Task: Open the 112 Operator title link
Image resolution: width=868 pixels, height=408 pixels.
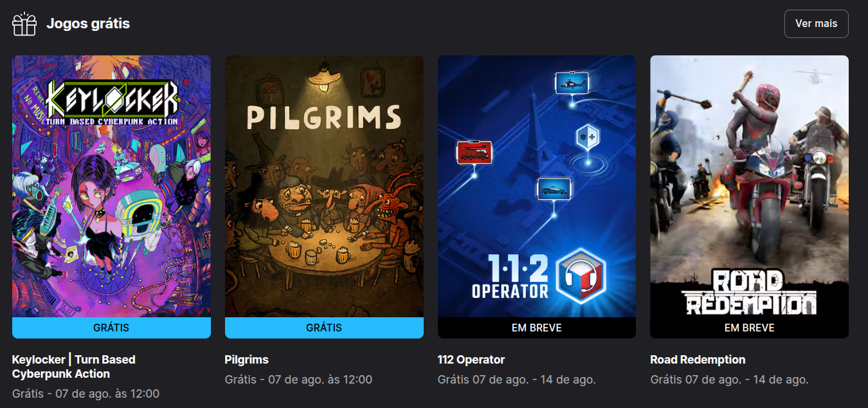Action: tap(471, 360)
